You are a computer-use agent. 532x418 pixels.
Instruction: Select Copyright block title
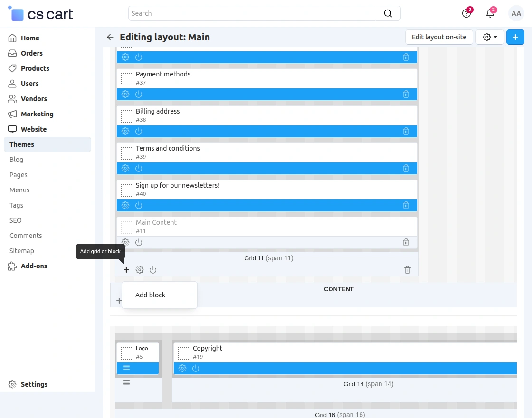point(208,348)
